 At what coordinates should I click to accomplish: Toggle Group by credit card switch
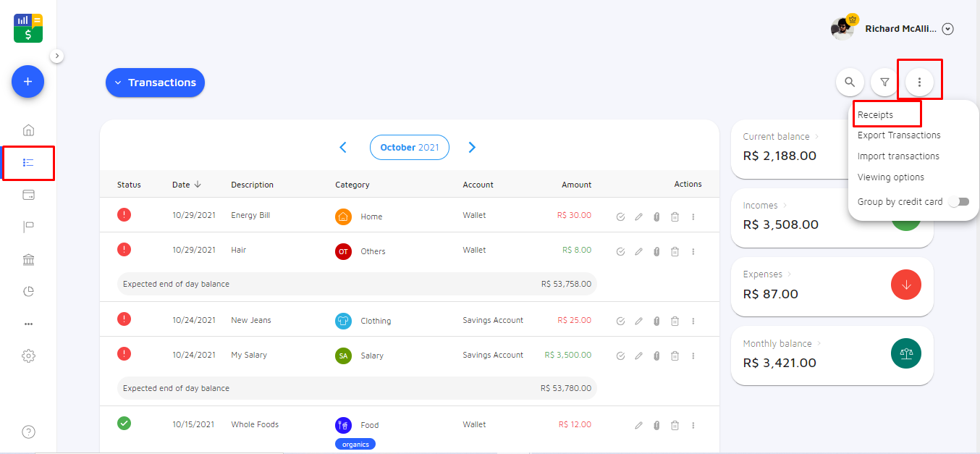coord(959,202)
